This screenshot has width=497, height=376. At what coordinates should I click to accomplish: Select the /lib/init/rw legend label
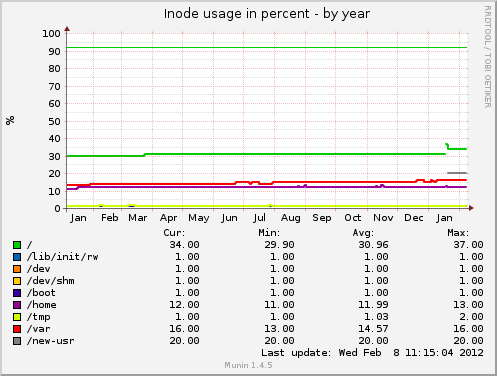[63, 257]
